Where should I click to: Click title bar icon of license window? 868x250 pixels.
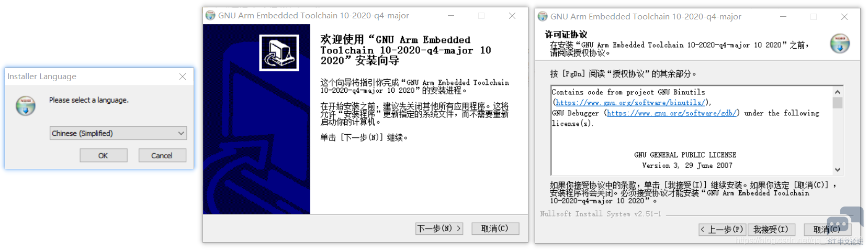pyautogui.click(x=543, y=17)
